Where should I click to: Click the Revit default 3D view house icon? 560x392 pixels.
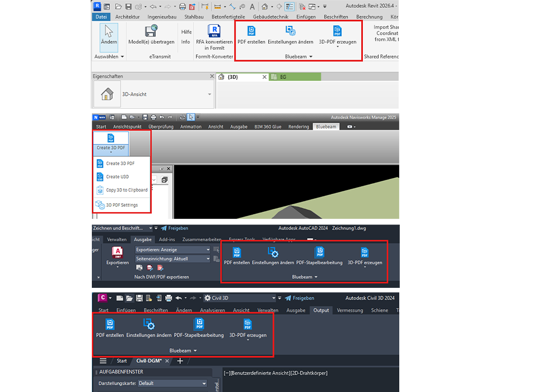click(265, 6)
